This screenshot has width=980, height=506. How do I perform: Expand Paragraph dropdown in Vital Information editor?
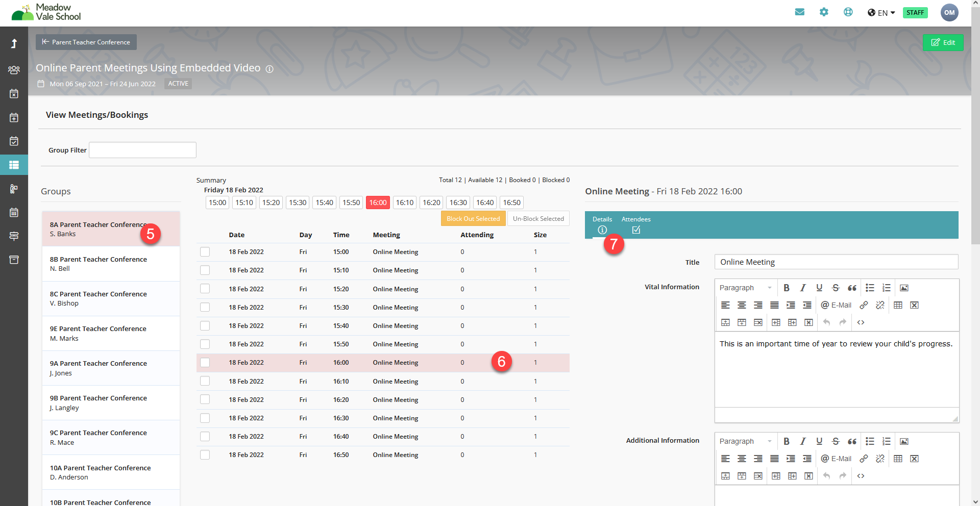pyautogui.click(x=746, y=288)
